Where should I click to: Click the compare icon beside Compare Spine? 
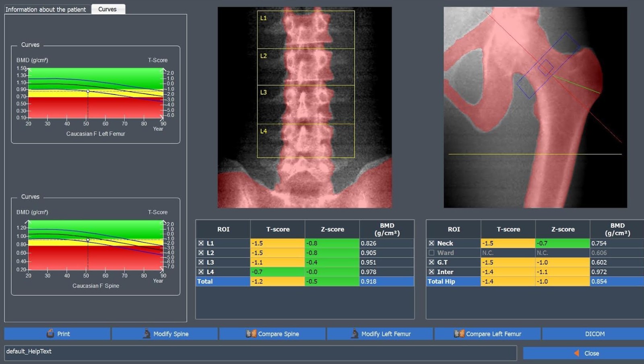[x=251, y=333]
